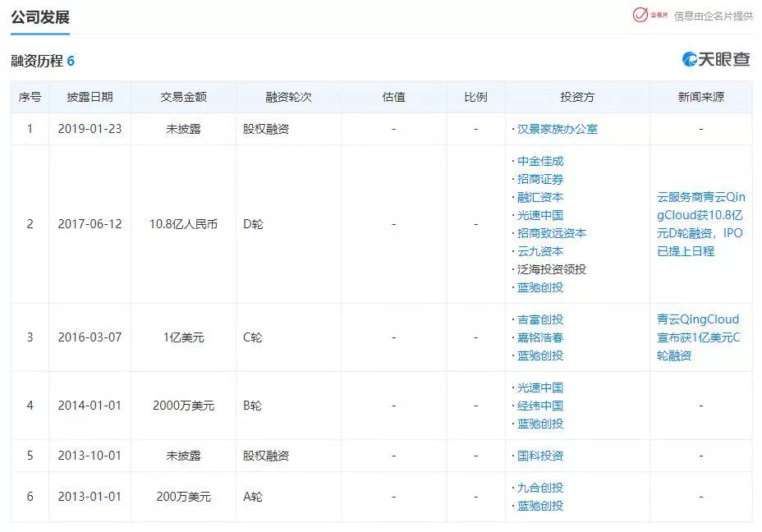Open investor 经纬中国 link
Image resolution: width=762 pixels, height=532 pixels.
point(540,406)
